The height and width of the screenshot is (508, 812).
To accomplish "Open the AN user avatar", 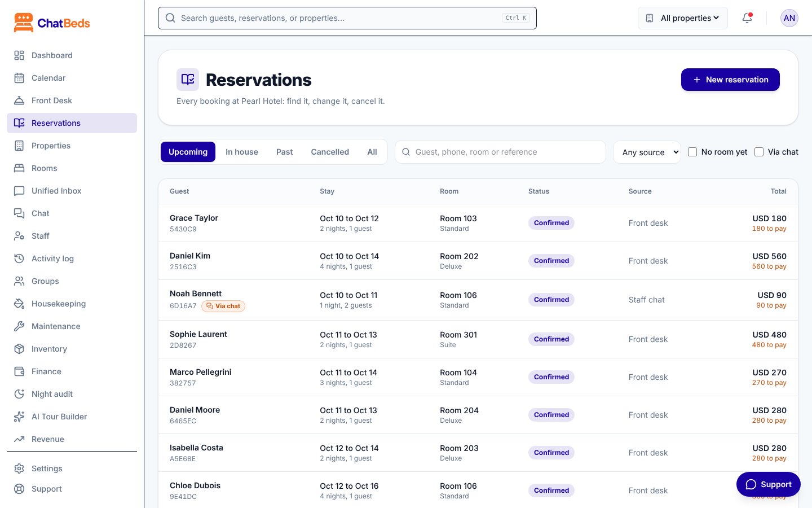I will point(789,18).
